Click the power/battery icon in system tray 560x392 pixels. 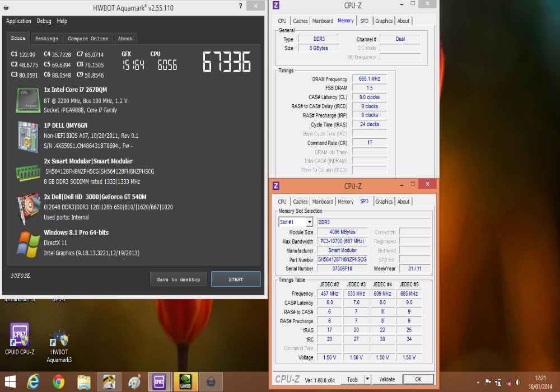pos(498,382)
